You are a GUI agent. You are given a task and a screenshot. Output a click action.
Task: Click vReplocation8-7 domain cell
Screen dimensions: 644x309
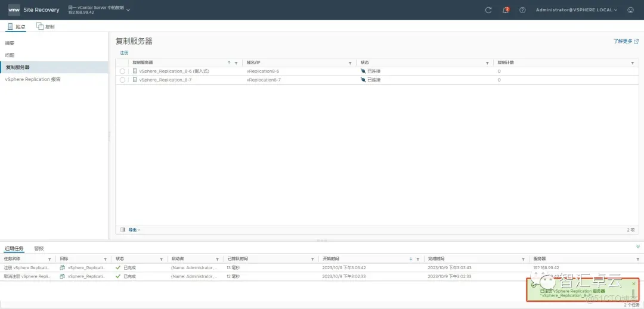coord(264,80)
